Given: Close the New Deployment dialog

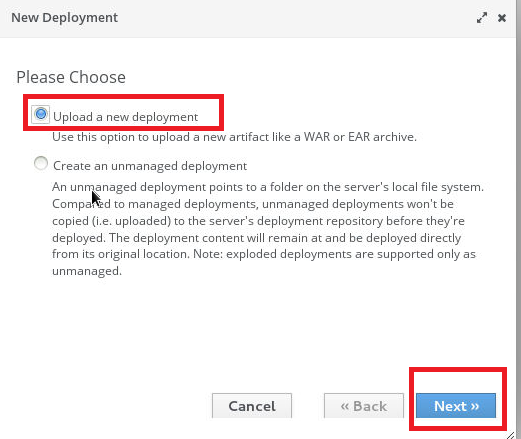Looking at the screenshot, I should tap(502, 18).
